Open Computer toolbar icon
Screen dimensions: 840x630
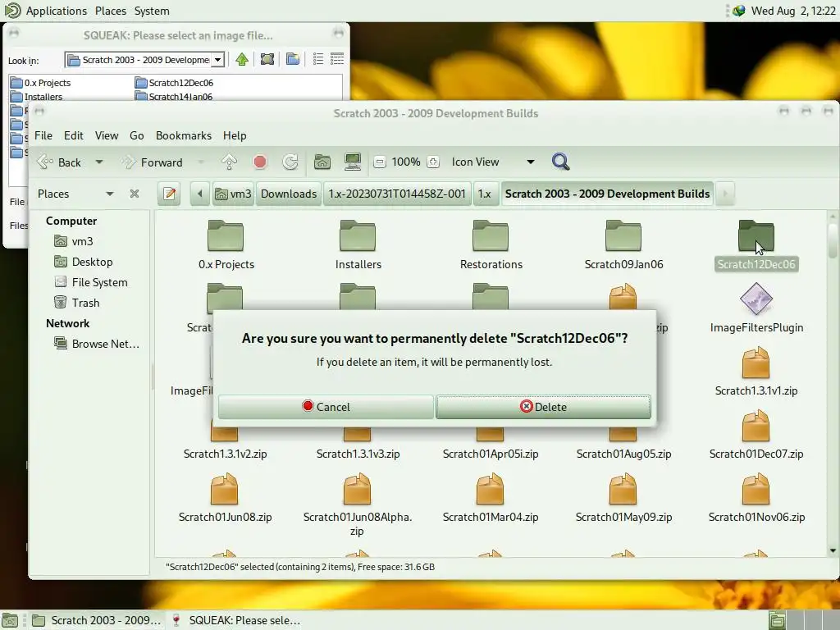tap(353, 162)
